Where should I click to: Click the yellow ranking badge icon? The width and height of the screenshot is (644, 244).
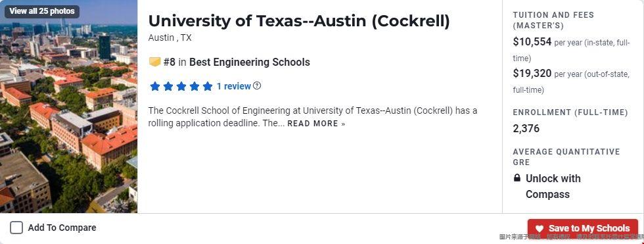(x=154, y=62)
